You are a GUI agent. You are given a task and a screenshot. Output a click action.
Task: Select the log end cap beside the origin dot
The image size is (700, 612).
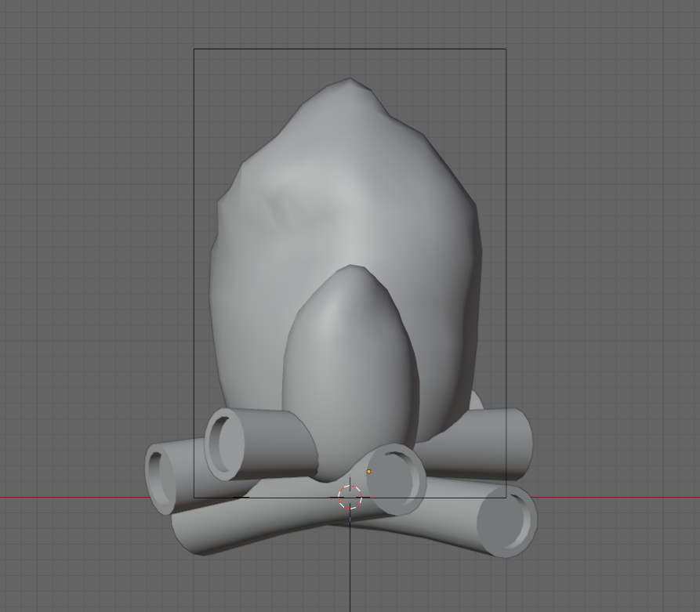397,480
